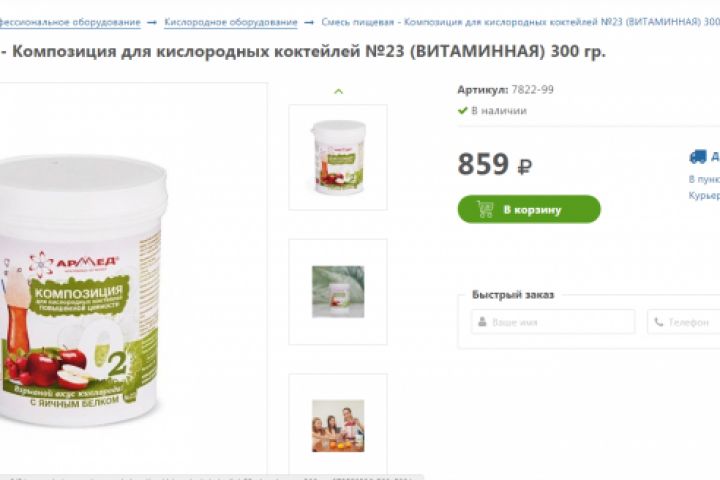Click the phone icon in the Телефон field
720x480 pixels.
click(658, 322)
